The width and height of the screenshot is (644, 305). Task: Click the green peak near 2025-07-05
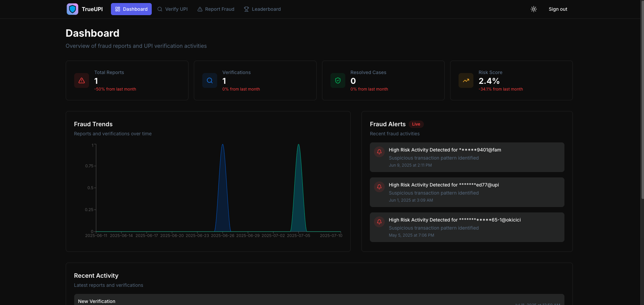(298, 189)
